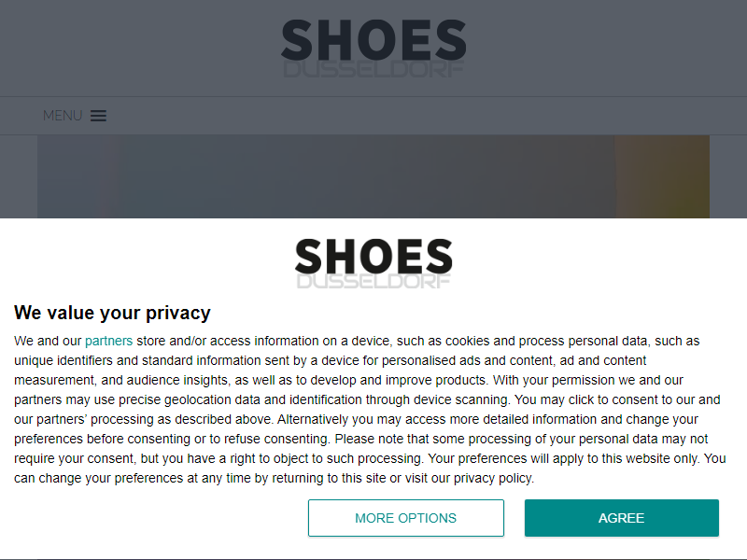Click the yellow edge of the hero banner

pos(662,176)
